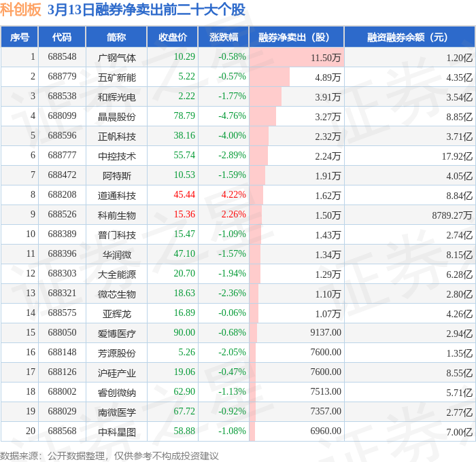Click closing price 10.53
The height and width of the screenshot is (462, 476).
coord(184,175)
